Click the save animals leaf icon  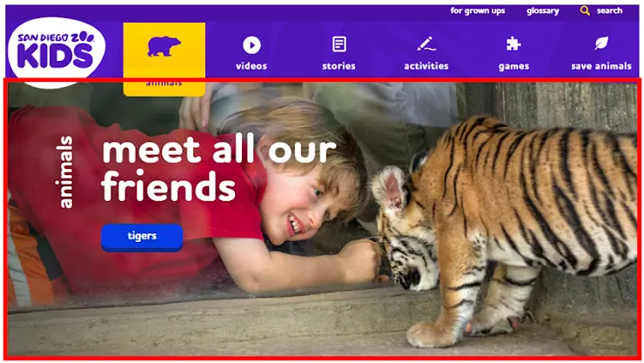click(601, 44)
